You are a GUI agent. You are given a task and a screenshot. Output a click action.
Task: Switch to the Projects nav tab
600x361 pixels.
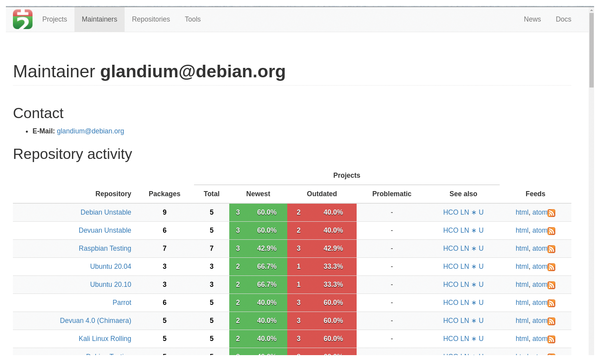54,19
